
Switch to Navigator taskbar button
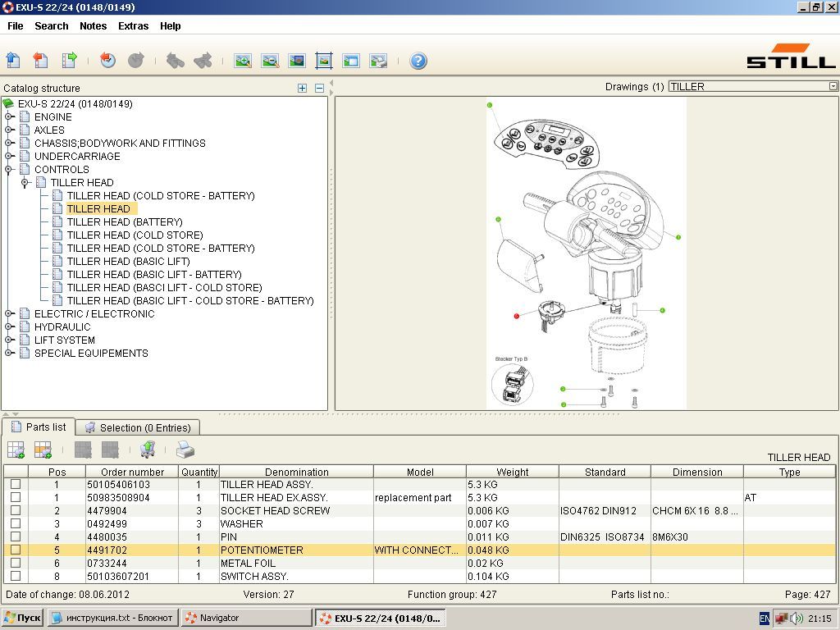click(x=246, y=619)
